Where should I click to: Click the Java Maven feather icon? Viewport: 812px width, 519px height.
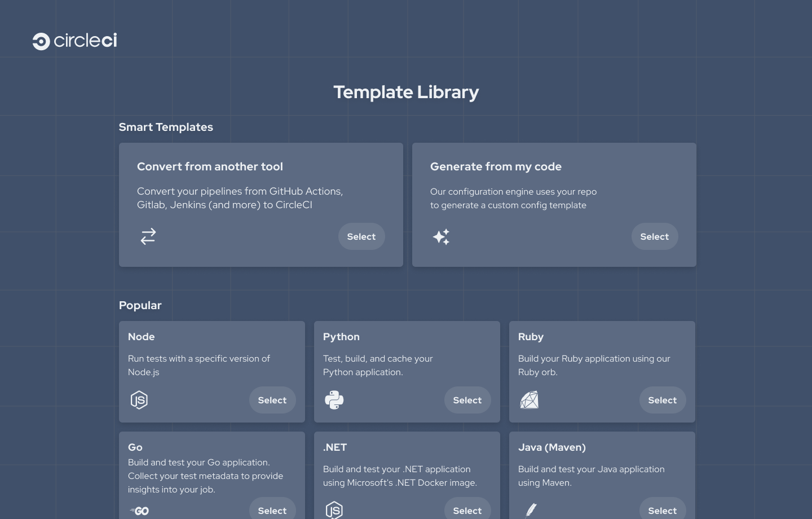click(x=531, y=510)
